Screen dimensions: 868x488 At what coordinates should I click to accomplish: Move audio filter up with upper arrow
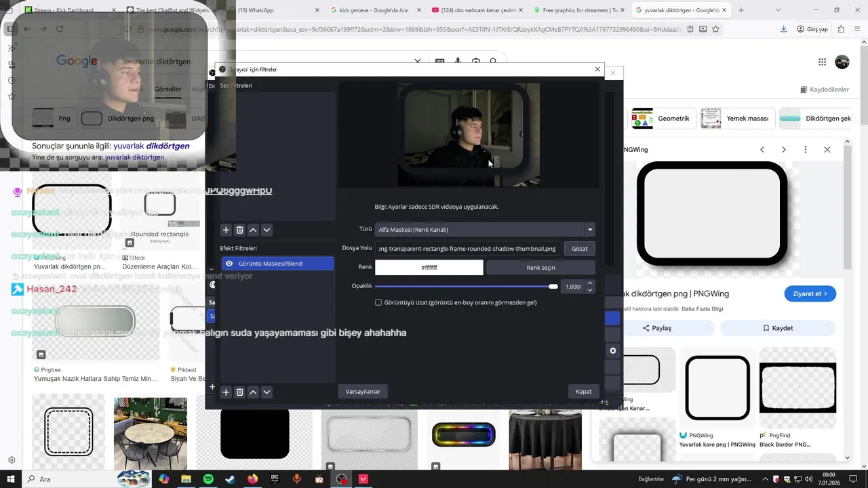(253, 230)
